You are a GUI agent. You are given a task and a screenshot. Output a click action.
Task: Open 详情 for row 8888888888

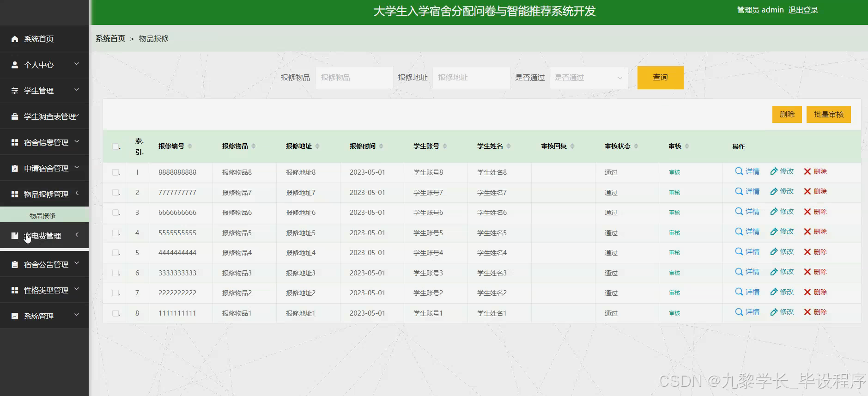pyautogui.click(x=747, y=171)
